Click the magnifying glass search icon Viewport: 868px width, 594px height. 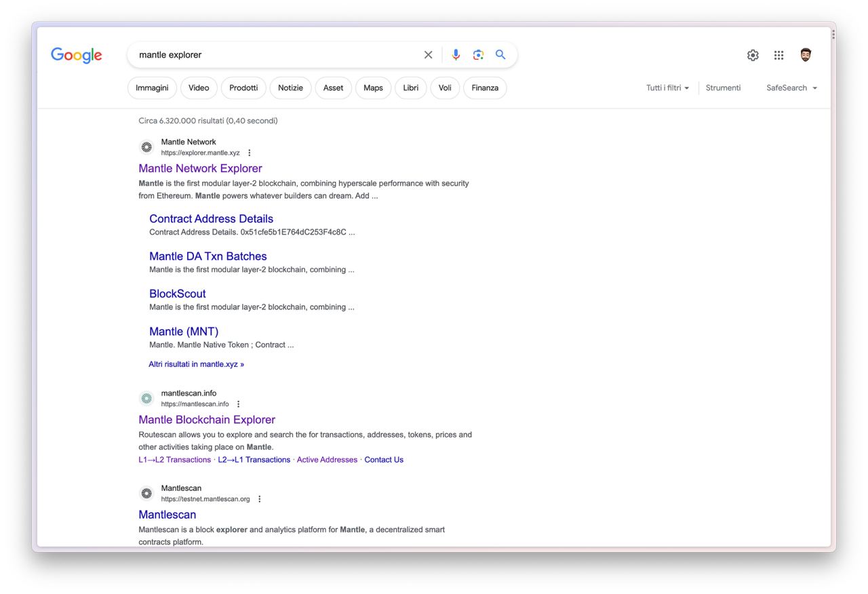(x=500, y=55)
